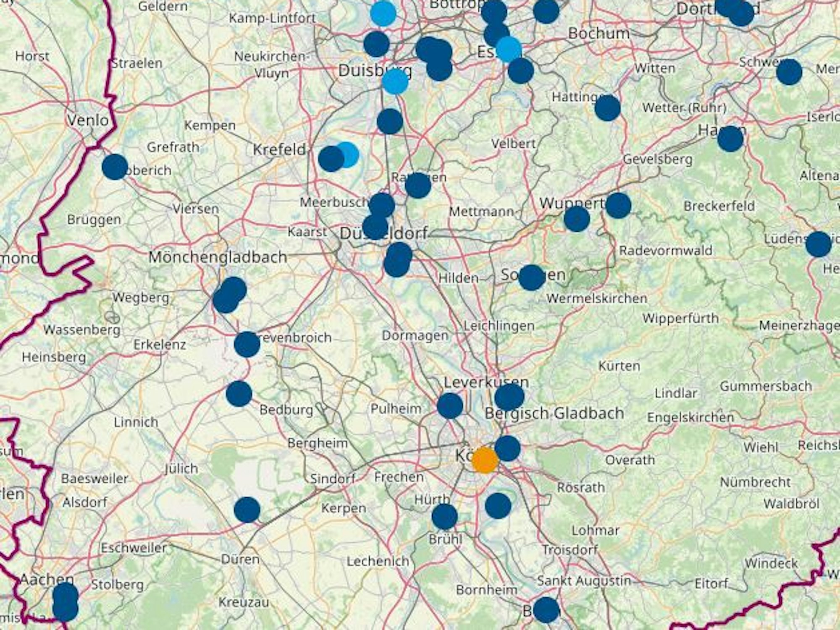Click the marker beside Hattingen
This screenshot has height=630, width=840.
[x=607, y=108]
